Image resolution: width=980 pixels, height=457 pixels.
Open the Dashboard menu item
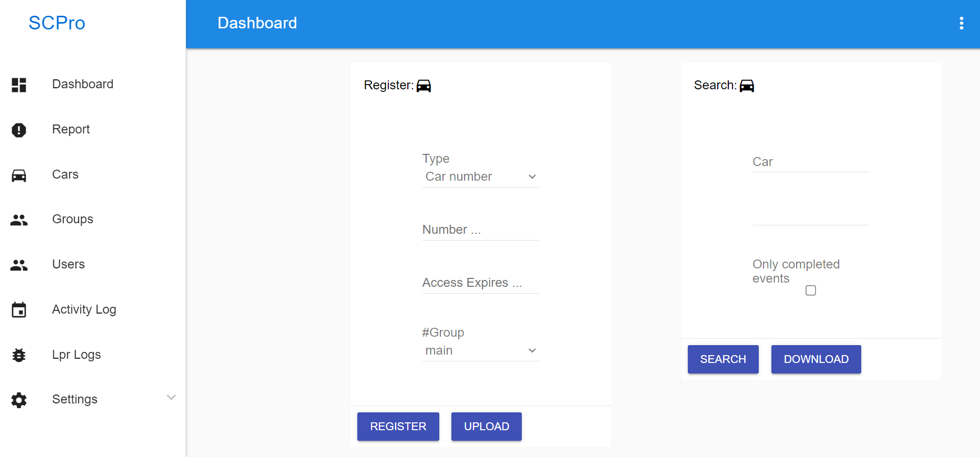[x=82, y=84]
